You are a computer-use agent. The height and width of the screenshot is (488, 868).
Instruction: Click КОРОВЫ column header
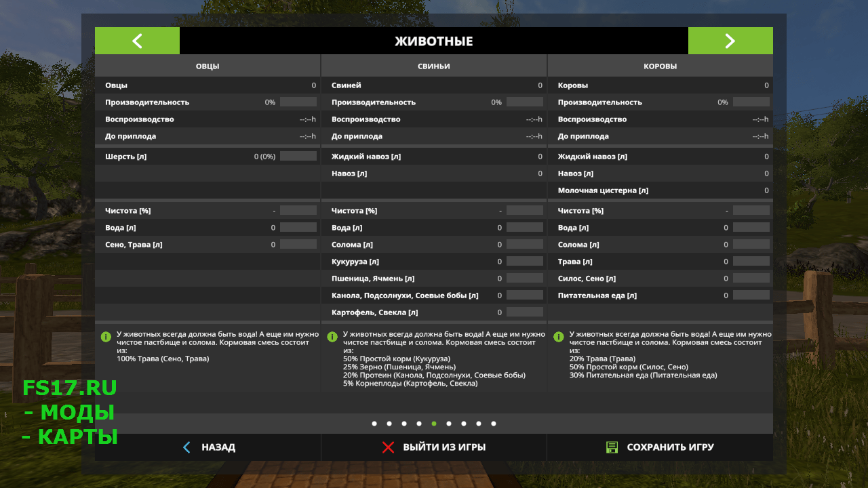pos(660,66)
